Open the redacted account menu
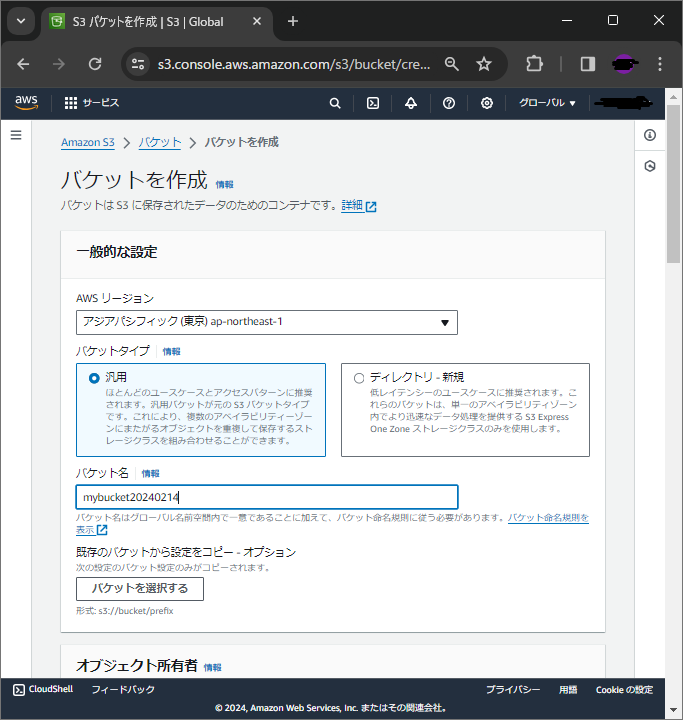Image resolution: width=683 pixels, height=720 pixels. [623, 103]
